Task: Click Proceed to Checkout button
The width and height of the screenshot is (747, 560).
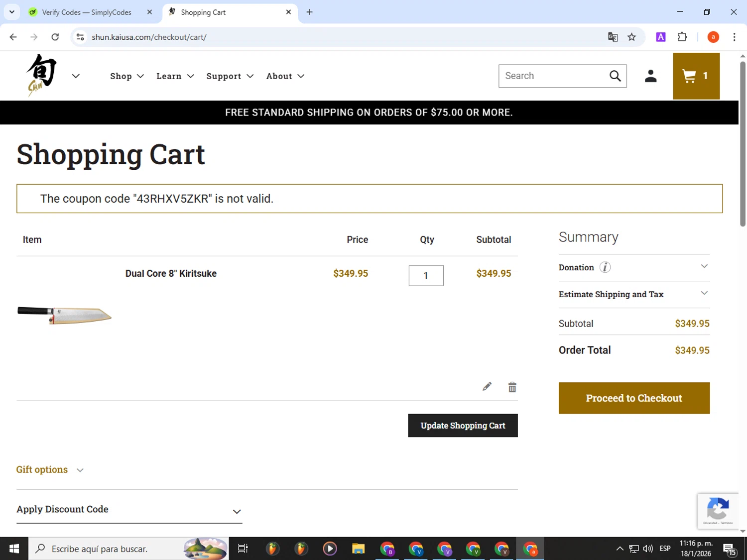Action: [634, 398]
